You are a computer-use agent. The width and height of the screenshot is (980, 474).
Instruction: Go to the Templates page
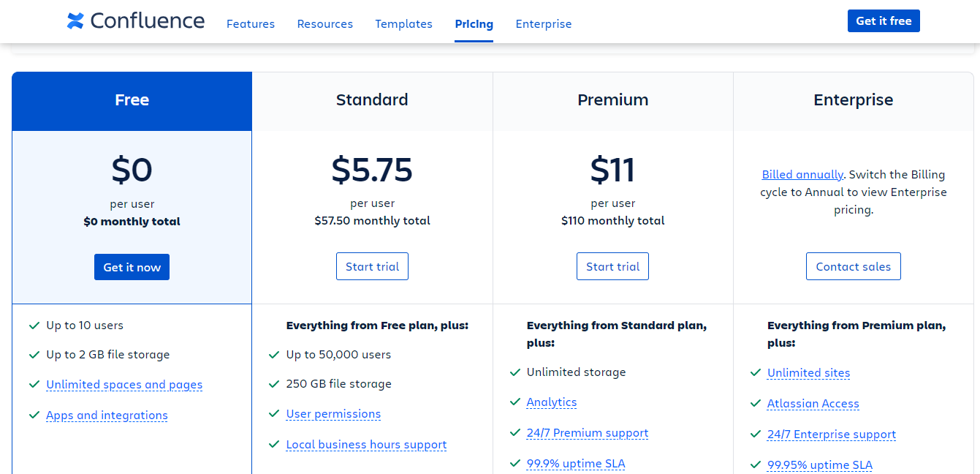point(403,24)
